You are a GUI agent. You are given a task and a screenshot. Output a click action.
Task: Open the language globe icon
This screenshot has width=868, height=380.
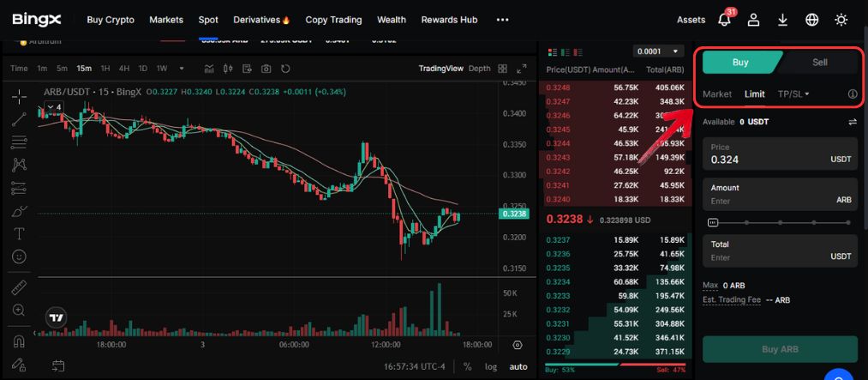tap(811, 20)
